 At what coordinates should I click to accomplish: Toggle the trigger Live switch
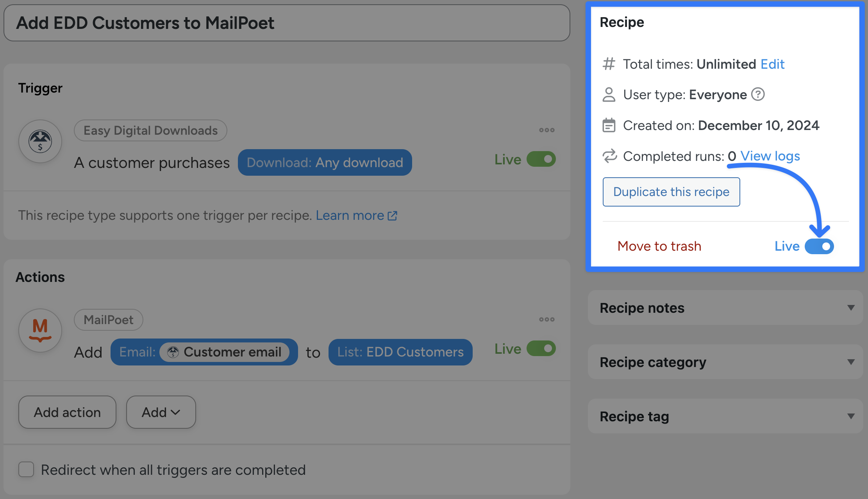point(541,159)
